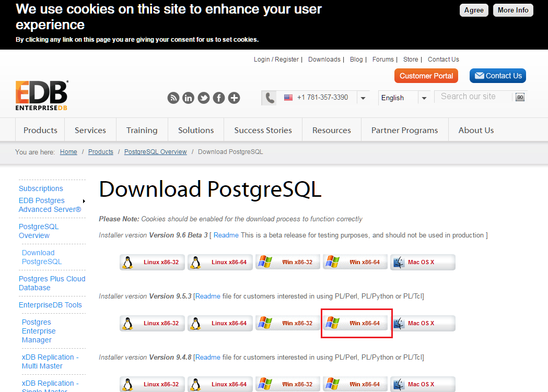Agree to the cookie notice
The image size is (548, 392).
pyautogui.click(x=474, y=10)
